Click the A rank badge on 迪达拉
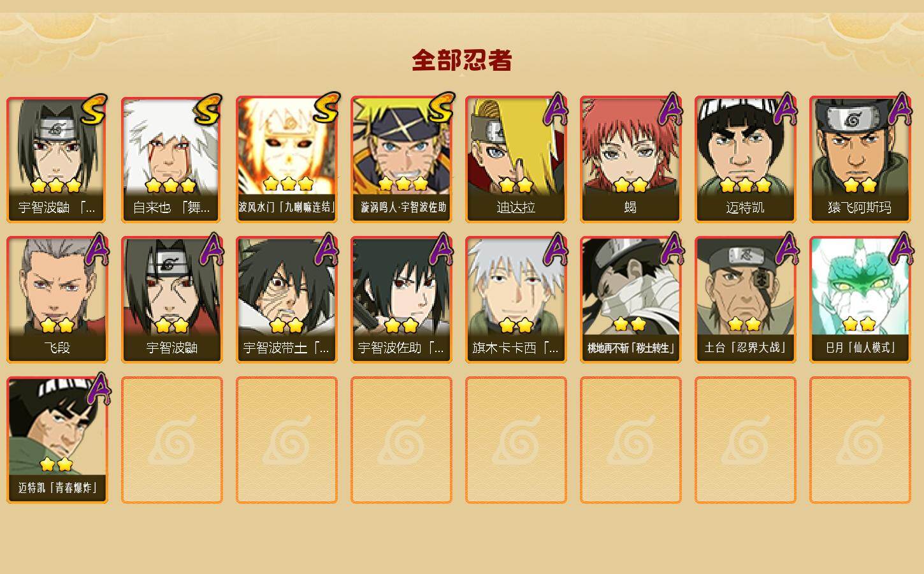924x574 pixels. (555, 108)
